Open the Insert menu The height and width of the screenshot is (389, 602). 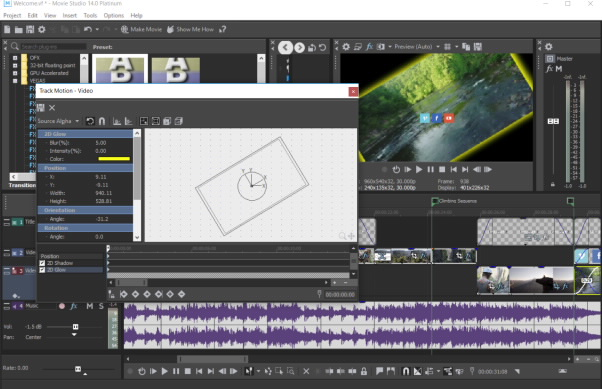[69, 15]
